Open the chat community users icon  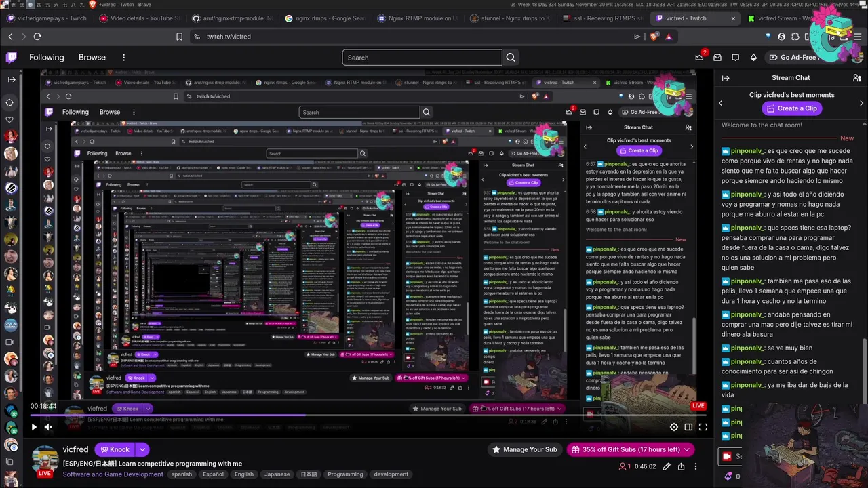tap(857, 78)
